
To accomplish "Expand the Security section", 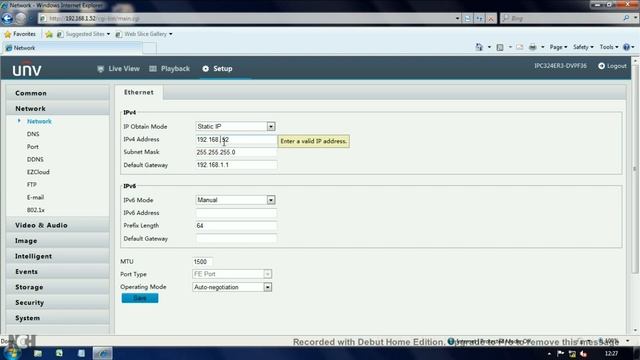I will pyautogui.click(x=58, y=303).
